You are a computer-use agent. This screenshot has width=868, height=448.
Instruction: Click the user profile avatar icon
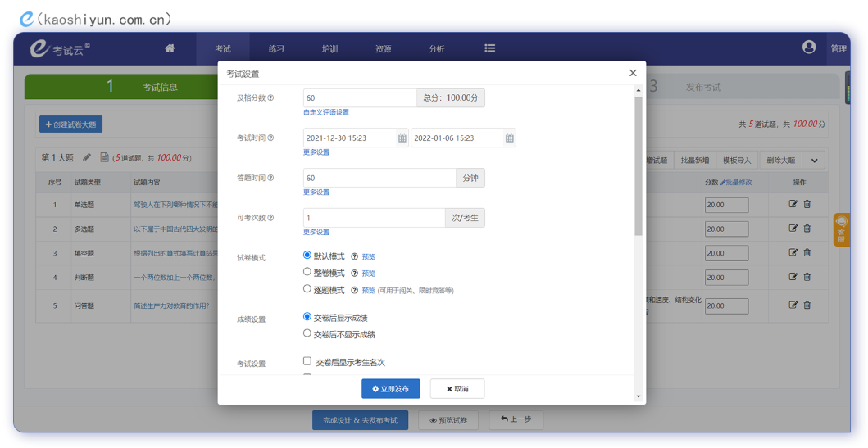pos(809,48)
